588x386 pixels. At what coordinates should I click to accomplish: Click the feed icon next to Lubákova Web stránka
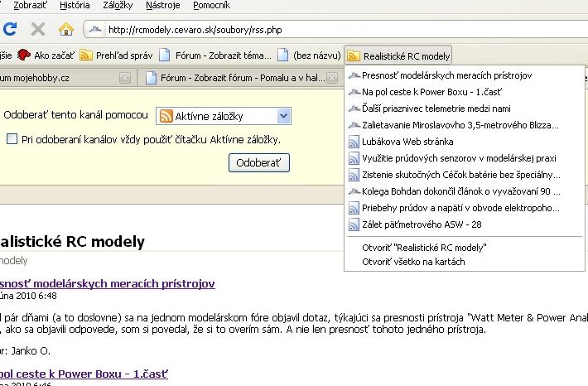pyautogui.click(x=354, y=142)
